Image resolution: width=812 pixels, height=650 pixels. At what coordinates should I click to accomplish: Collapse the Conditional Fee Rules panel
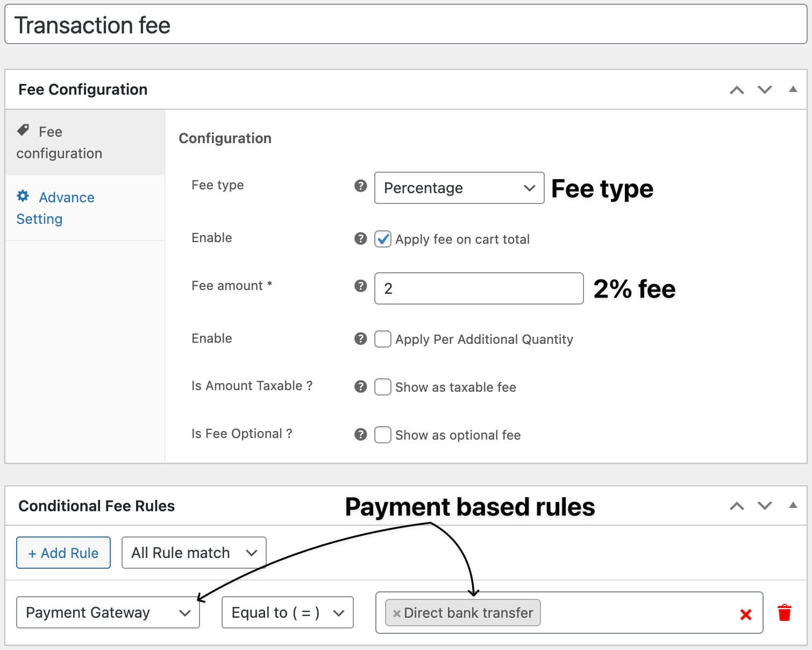[x=793, y=505]
